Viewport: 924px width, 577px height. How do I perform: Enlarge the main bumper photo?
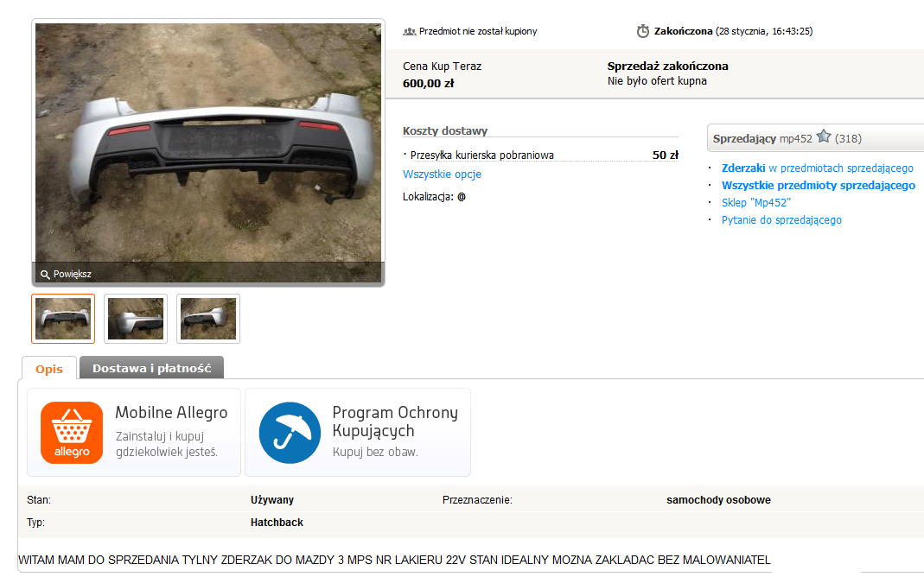coord(208,147)
